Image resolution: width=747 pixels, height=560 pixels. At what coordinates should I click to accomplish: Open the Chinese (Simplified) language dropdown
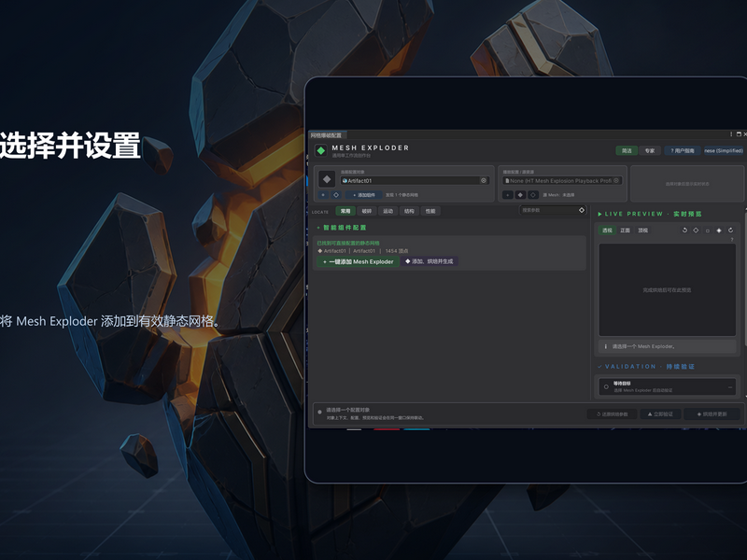(x=723, y=150)
